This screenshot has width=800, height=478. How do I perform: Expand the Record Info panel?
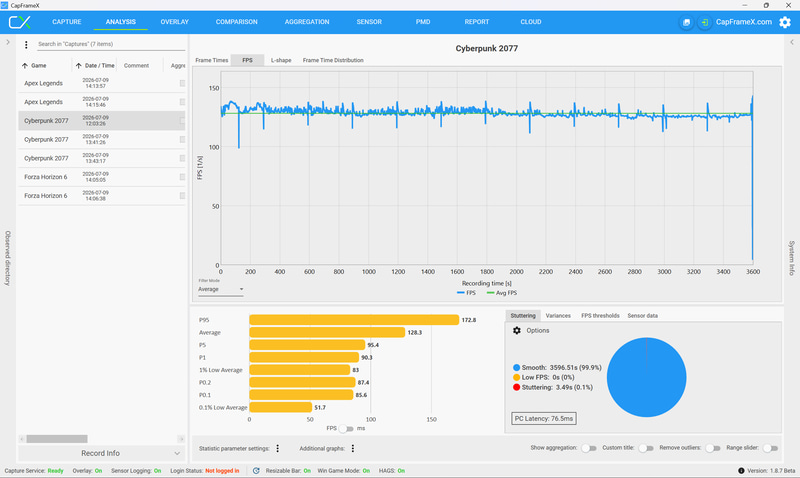click(x=102, y=453)
